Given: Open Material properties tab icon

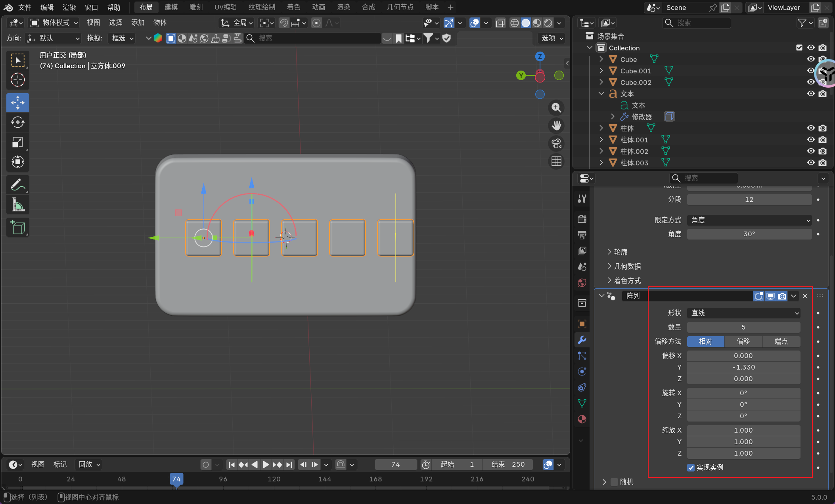Looking at the screenshot, I should 582,419.
